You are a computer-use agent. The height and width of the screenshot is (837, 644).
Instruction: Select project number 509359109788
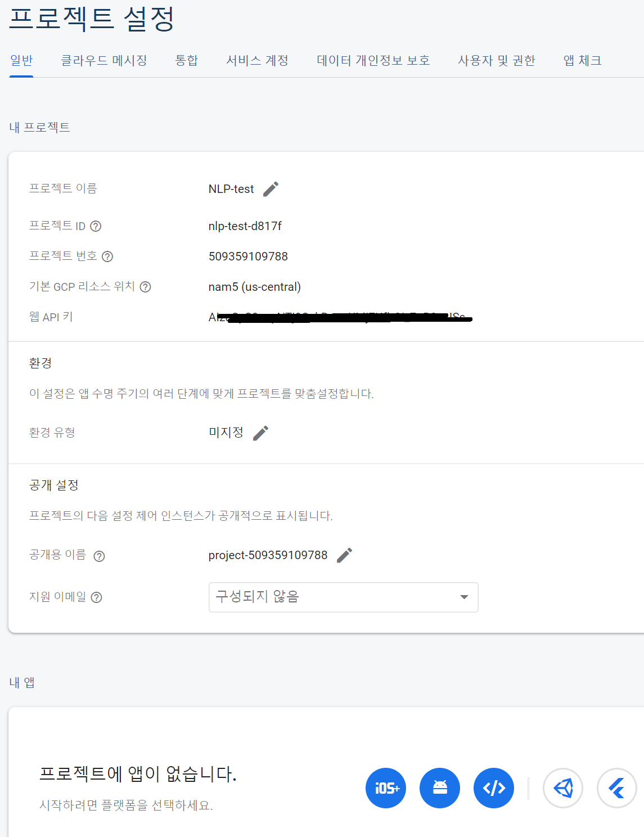(248, 256)
